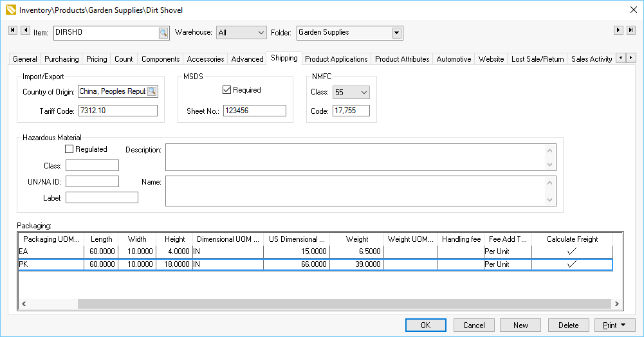The width and height of the screenshot is (644, 337).
Task: Click the OK button
Action: 425,325
